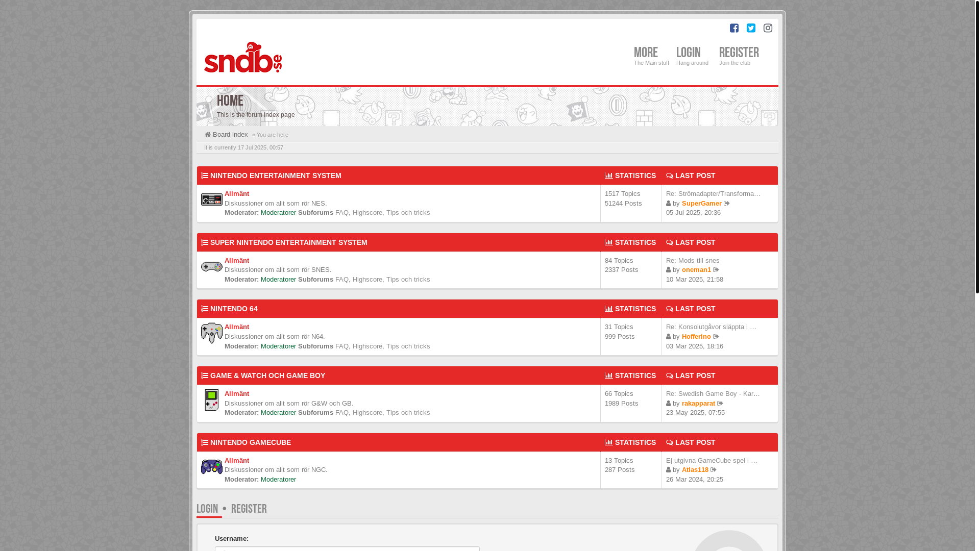This screenshot has height=551, width=980.
Task: Switch to the REGISTER tab at bottom
Action: [x=249, y=509]
